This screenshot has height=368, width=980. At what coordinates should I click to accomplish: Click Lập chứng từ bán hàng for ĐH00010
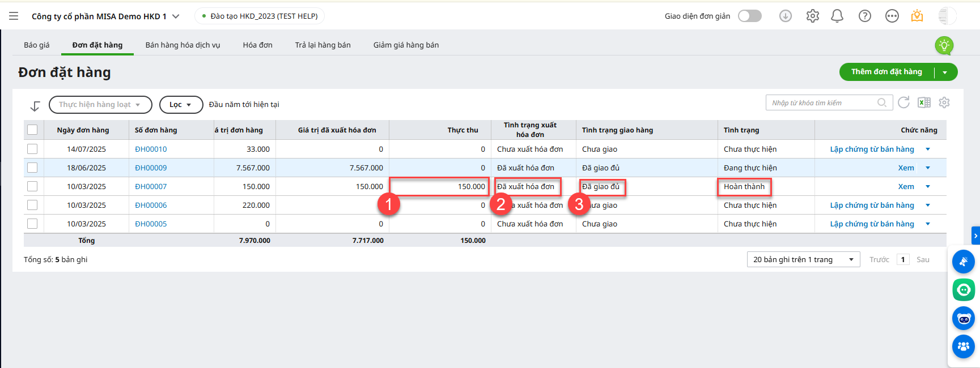[x=872, y=149]
